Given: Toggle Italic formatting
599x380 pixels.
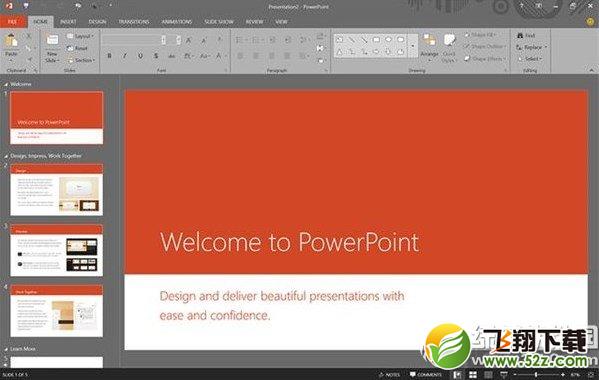Looking at the screenshot, I should click(x=125, y=56).
